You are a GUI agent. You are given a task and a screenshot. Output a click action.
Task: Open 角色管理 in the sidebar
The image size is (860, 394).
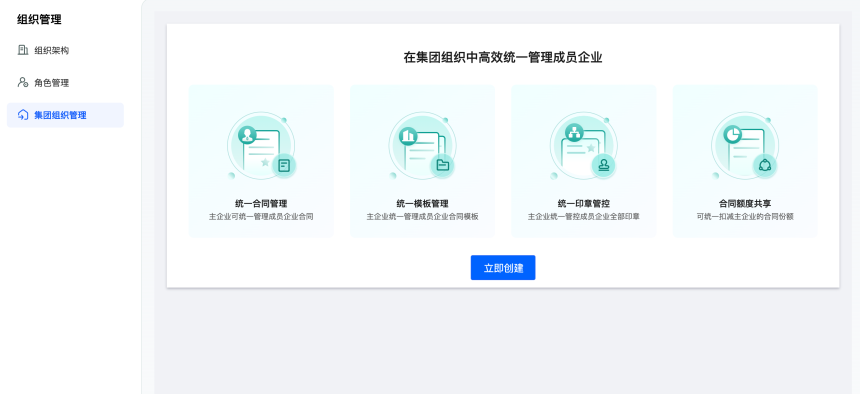(65, 83)
